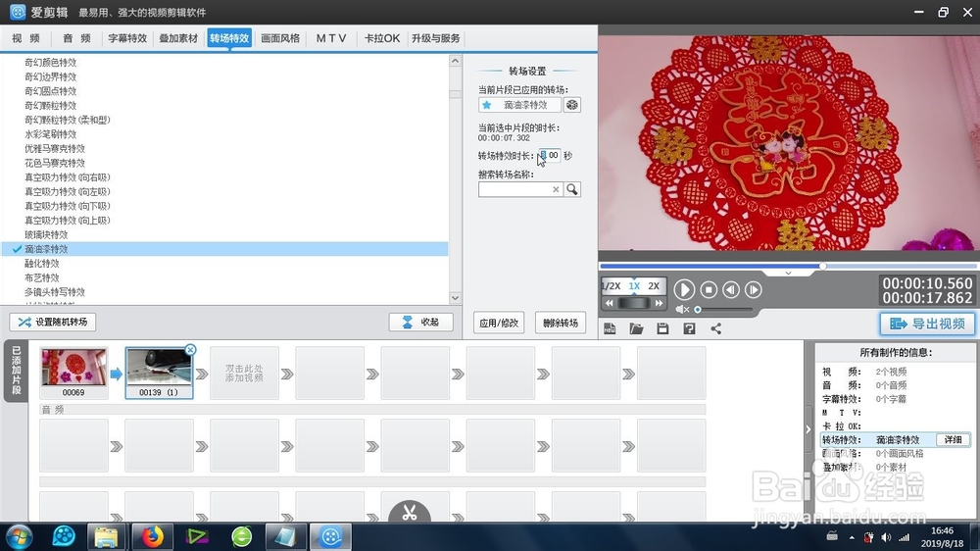
Task: Click the magnifier search icon
Action: click(x=572, y=189)
